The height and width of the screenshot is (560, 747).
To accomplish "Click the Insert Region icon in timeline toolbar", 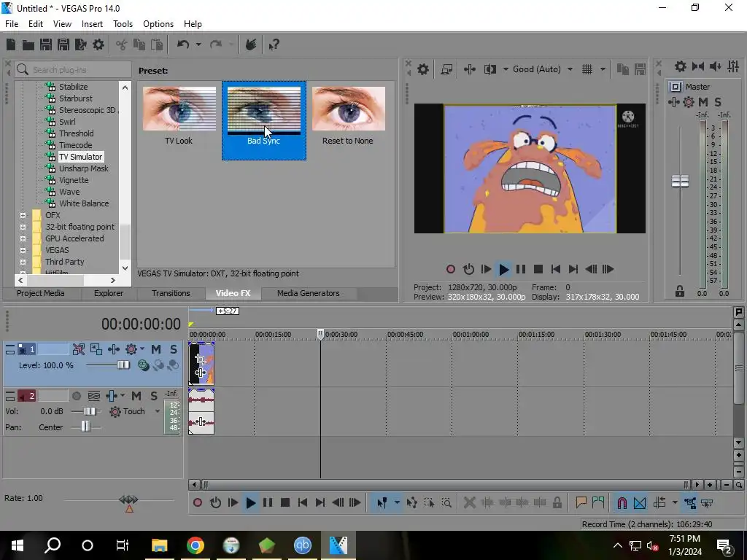I will point(598,502).
